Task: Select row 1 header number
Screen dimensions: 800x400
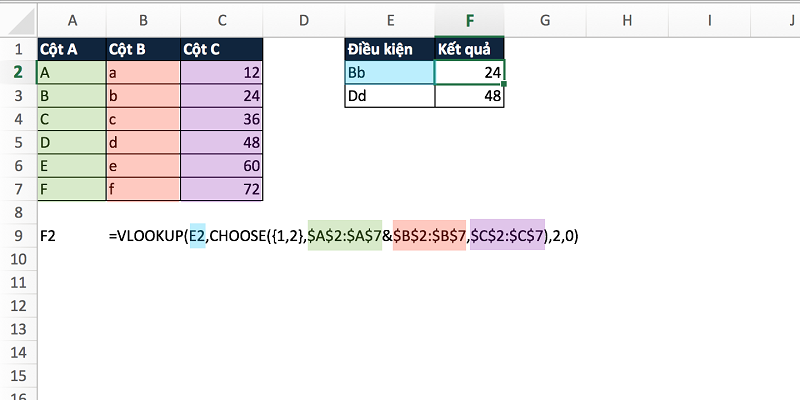Action: tap(17, 49)
